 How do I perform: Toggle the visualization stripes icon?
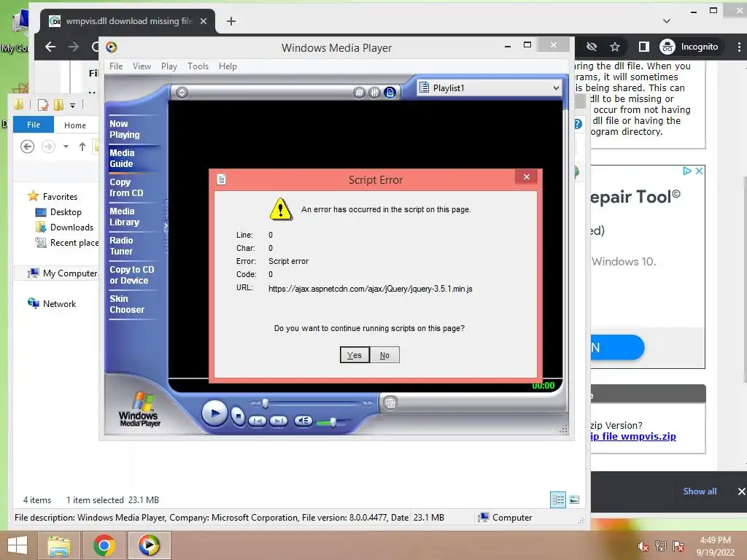[x=360, y=93]
